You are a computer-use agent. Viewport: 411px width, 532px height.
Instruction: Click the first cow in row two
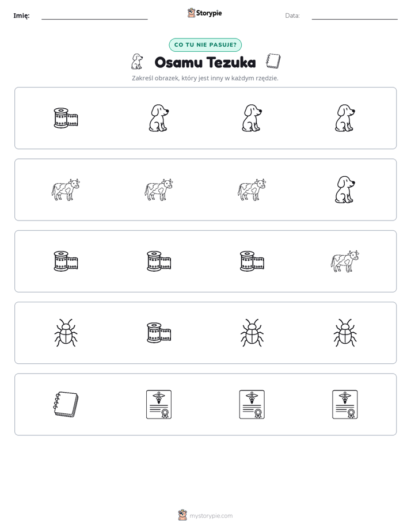[x=66, y=189]
